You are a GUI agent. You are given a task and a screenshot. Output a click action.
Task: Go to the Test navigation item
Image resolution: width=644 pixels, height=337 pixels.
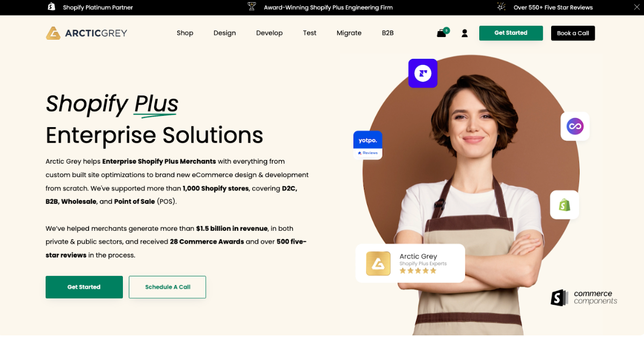coord(310,33)
